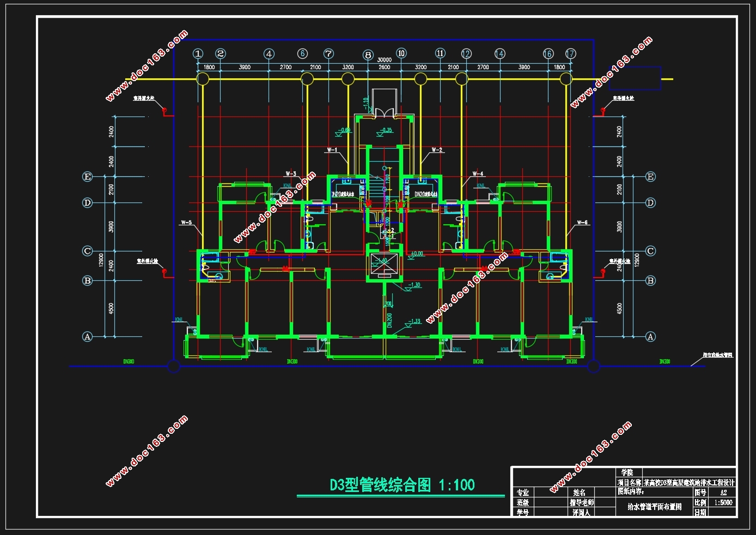Image resolution: width=756 pixels, height=535 pixels.
Task: Click the "学号" cell in title block
Action: [x=523, y=512]
